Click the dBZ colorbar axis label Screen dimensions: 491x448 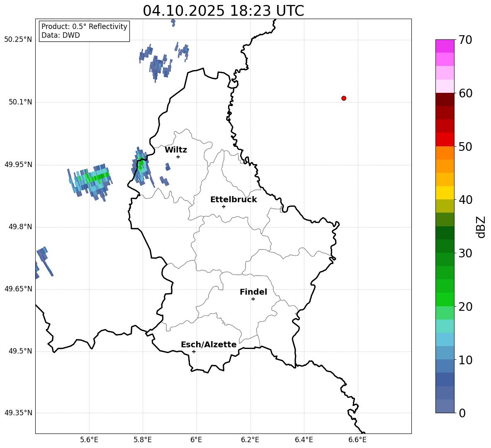point(481,227)
